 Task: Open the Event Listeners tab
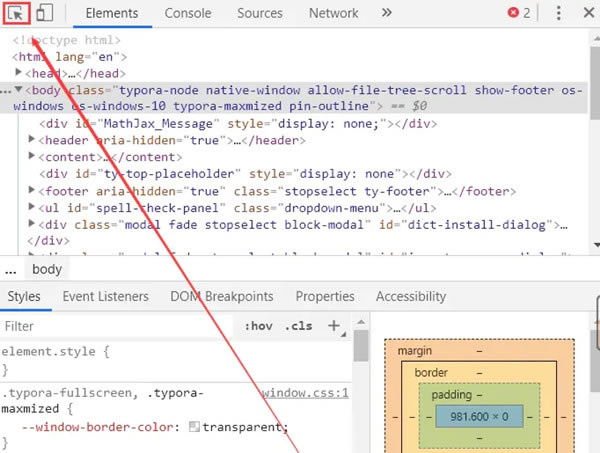[105, 297]
